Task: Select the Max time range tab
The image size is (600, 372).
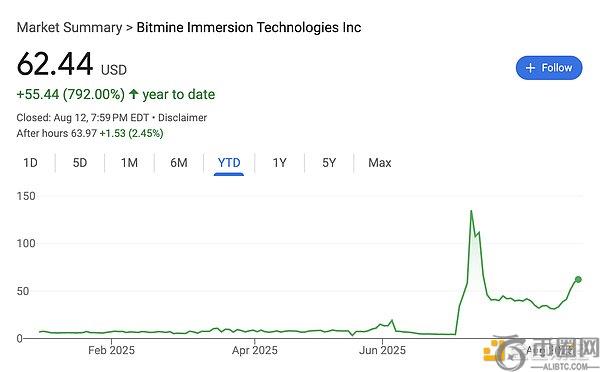Action: click(x=380, y=163)
